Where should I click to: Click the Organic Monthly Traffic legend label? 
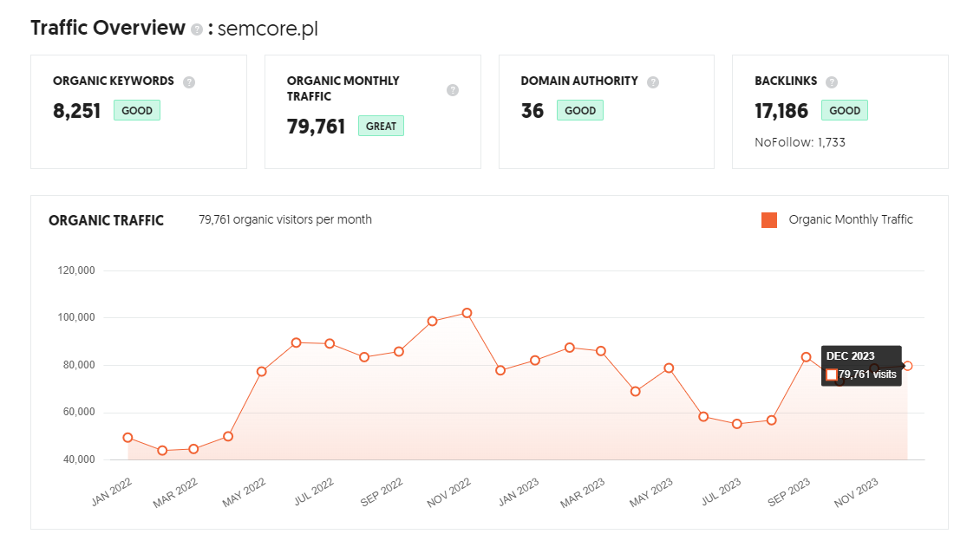click(x=851, y=220)
